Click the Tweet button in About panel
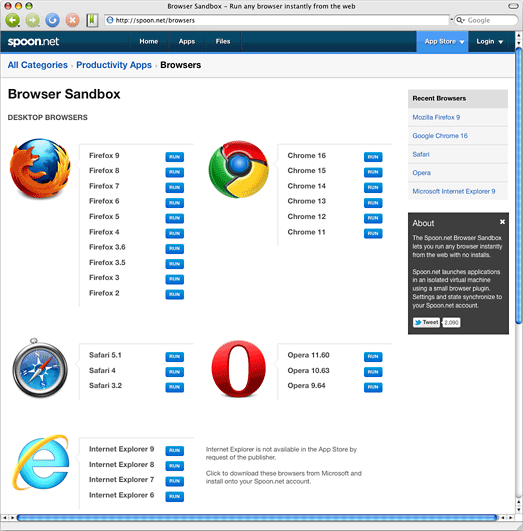 click(426, 322)
